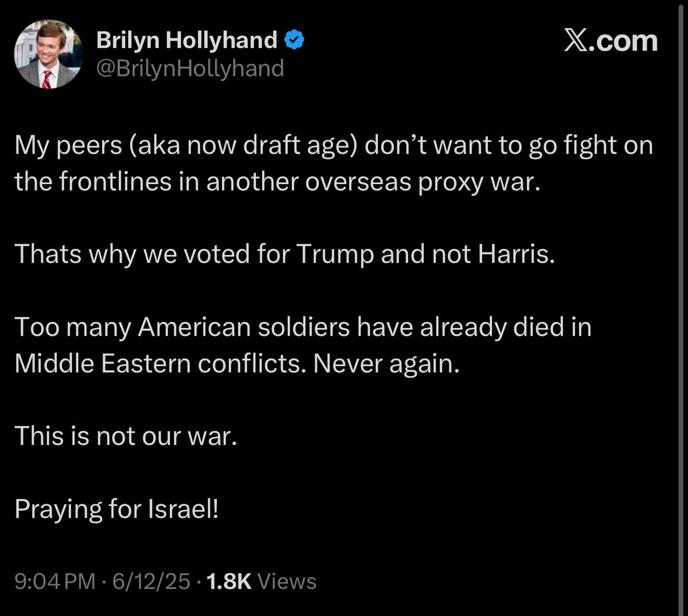Click the sentence starting "My peers"
Screen dimensions: 688x616
[333, 146]
